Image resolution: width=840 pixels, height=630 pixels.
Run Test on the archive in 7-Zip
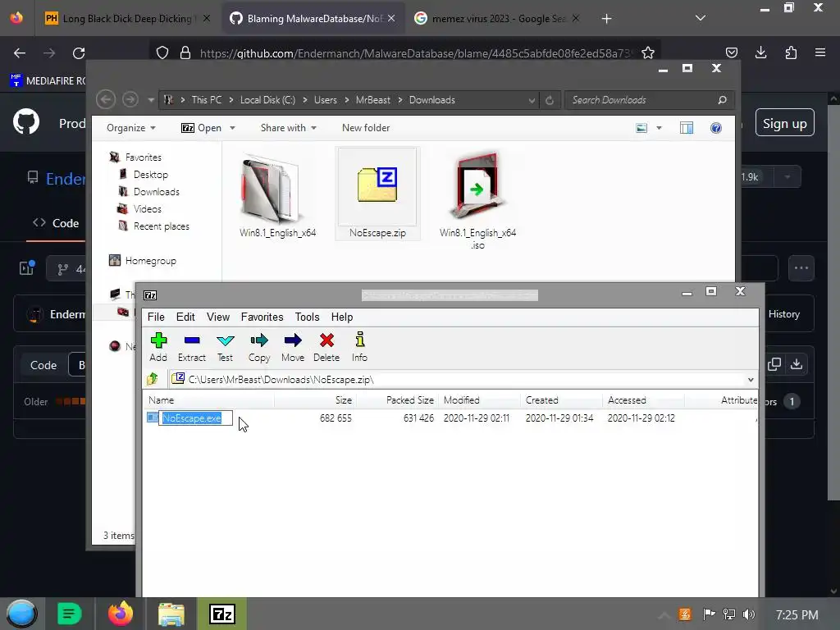(x=225, y=347)
